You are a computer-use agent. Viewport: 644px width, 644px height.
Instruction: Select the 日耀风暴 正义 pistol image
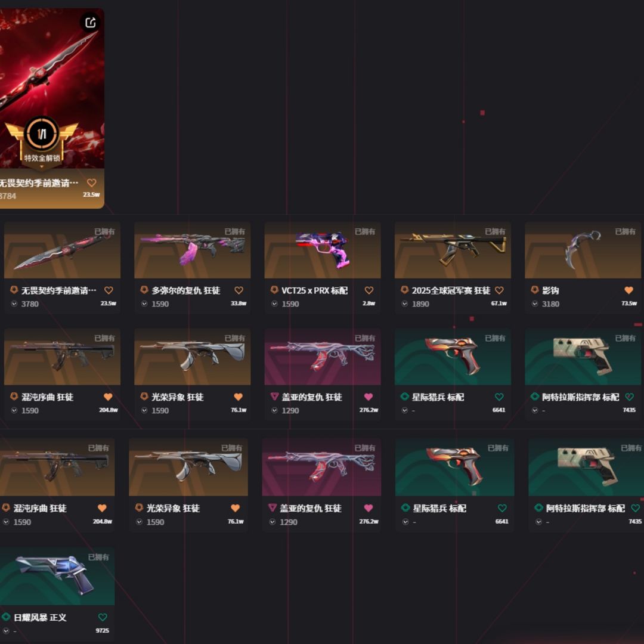57,576
